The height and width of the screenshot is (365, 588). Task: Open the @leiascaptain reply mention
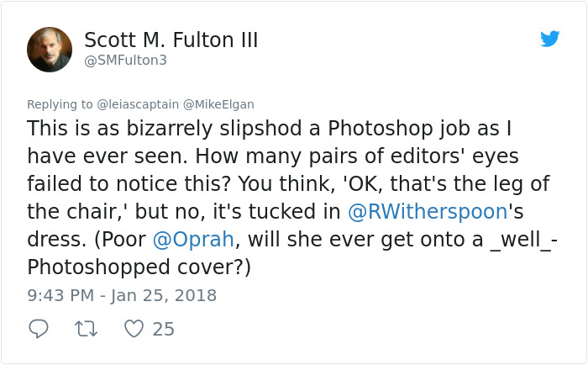(138, 104)
